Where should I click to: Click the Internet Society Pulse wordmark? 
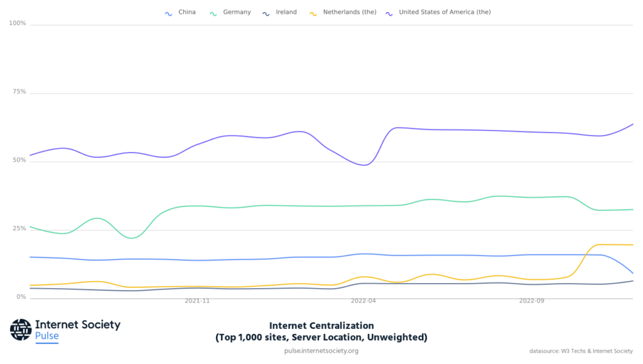[77, 330]
